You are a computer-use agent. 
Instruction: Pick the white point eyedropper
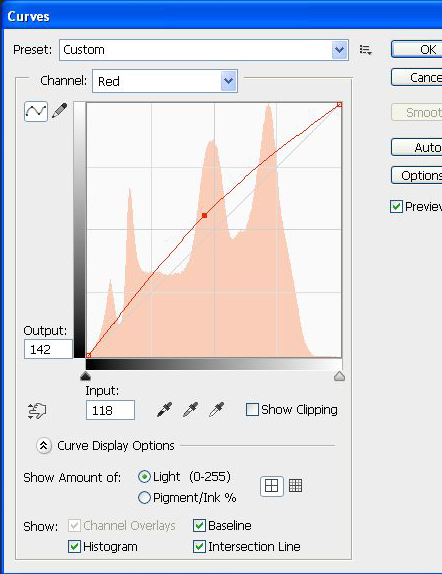pyautogui.click(x=216, y=410)
